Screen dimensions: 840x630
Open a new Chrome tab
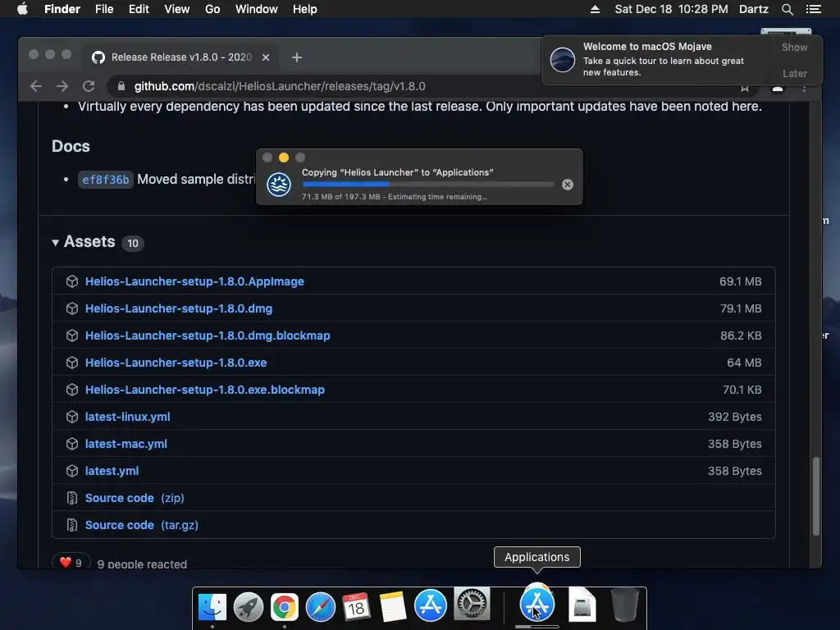[x=297, y=57]
